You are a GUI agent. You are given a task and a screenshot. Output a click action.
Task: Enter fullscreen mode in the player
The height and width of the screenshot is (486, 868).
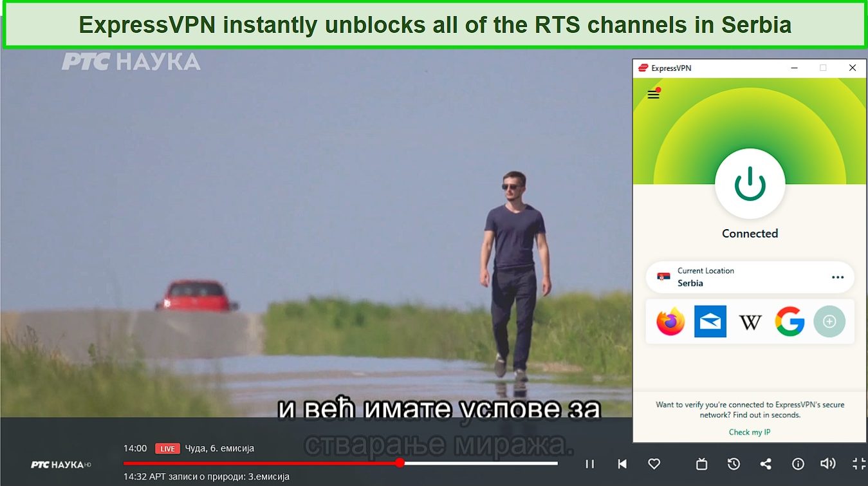859,463
